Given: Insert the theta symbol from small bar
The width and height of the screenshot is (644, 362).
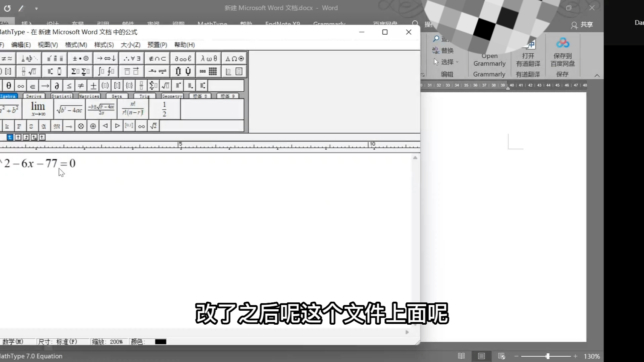Looking at the screenshot, I should coord(8,86).
